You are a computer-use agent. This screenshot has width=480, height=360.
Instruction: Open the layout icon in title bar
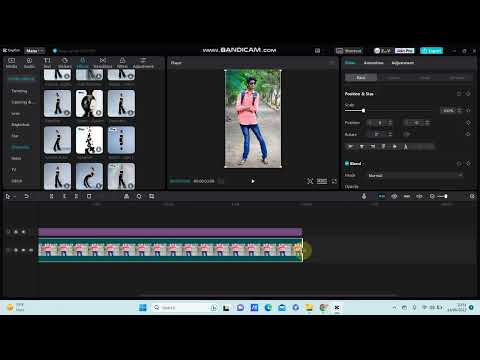point(317,51)
